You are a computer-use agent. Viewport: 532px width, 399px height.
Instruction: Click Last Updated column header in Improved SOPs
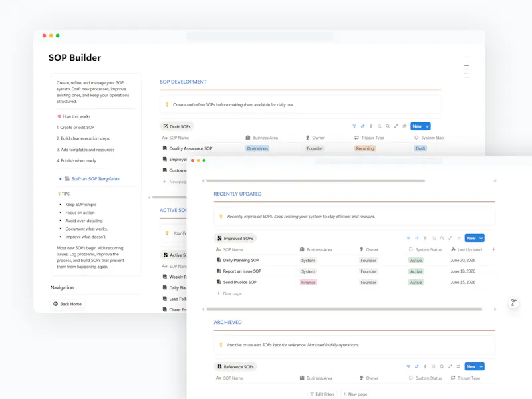(x=466, y=250)
